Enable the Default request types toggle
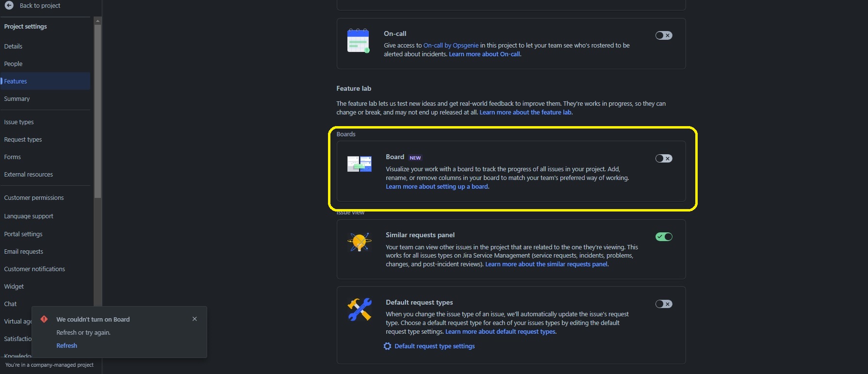The image size is (868, 374). click(x=664, y=304)
